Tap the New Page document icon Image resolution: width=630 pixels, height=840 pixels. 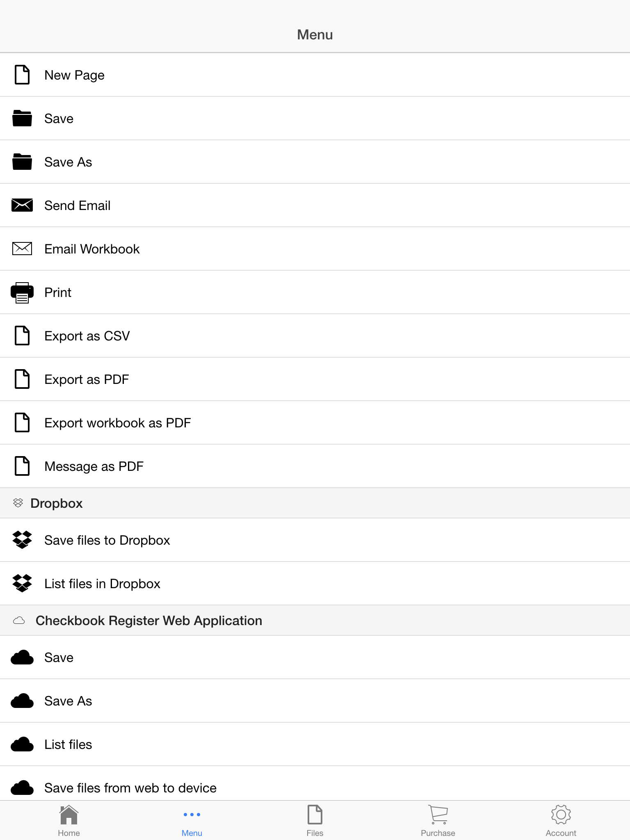click(x=22, y=75)
